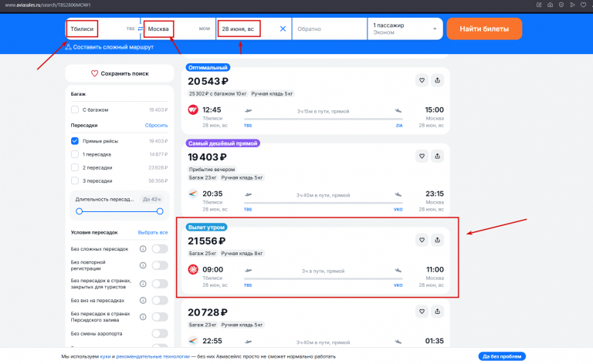Image resolution: width=593 pixels, height=364 pixels.
Task: Open info icon for Без повторной регистрации
Action: click(x=143, y=265)
